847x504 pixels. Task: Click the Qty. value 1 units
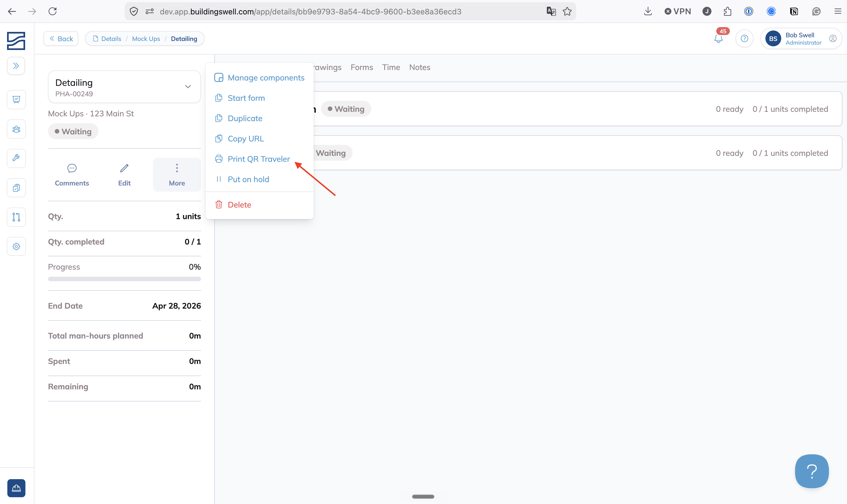[x=188, y=216]
